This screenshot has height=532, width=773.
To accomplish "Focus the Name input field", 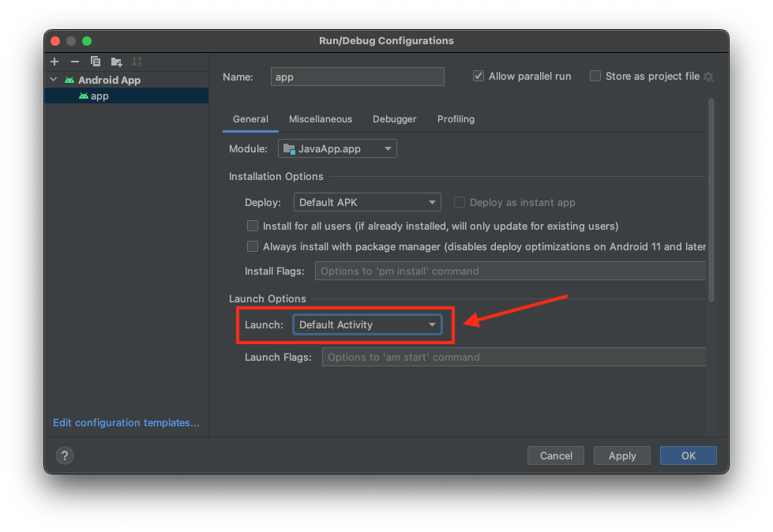I will 358,77.
